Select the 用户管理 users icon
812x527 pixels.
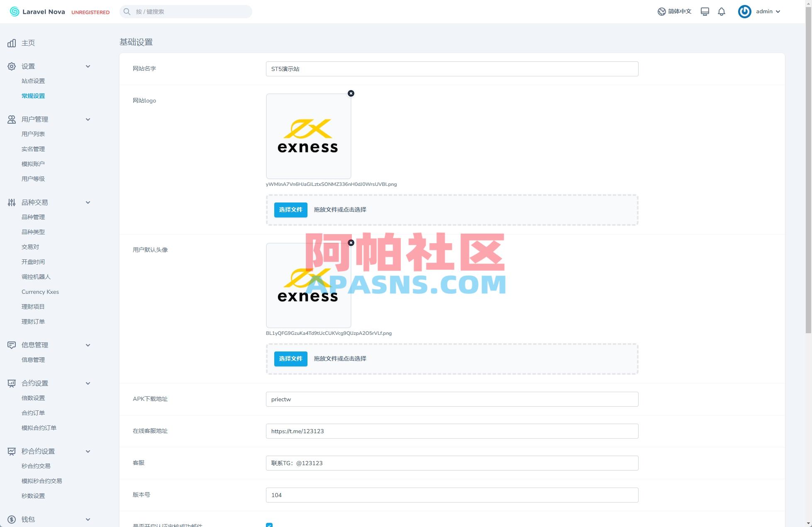[x=11, y=119]
